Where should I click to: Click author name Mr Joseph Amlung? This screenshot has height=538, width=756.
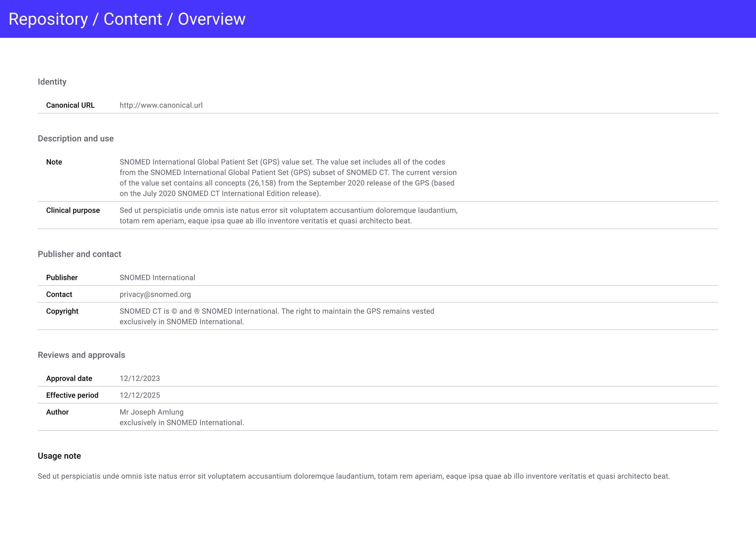[151, 412]
